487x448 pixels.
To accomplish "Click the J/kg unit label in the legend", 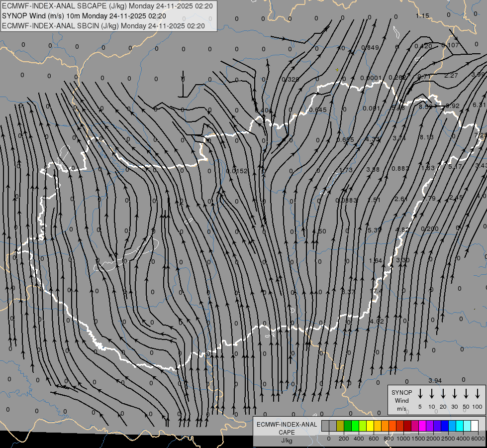I will pyautogui.click(x=287, y=441).
